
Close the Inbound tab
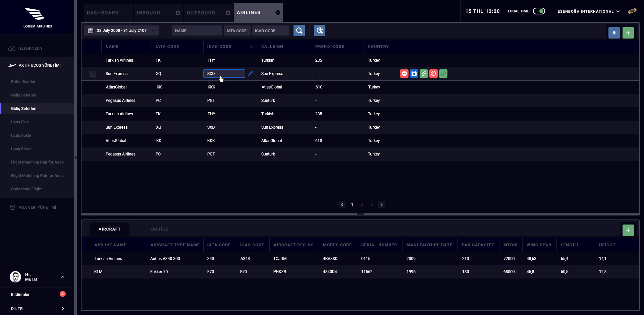point(178,13)
